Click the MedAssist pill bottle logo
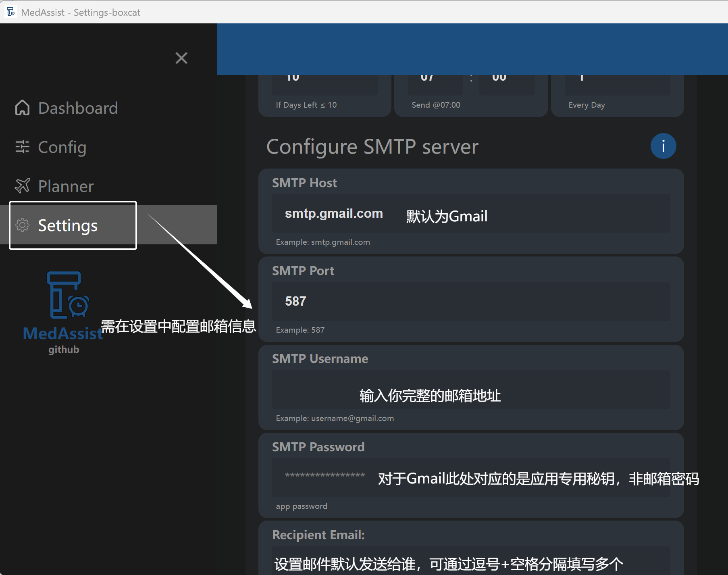 [x=68, y=295]
